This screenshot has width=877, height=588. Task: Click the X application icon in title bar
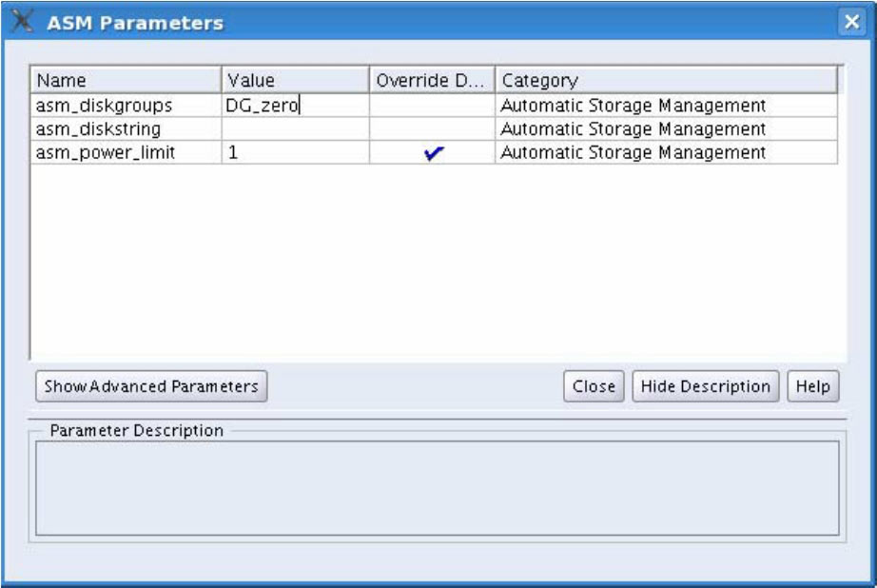click(x=23, y=21)
